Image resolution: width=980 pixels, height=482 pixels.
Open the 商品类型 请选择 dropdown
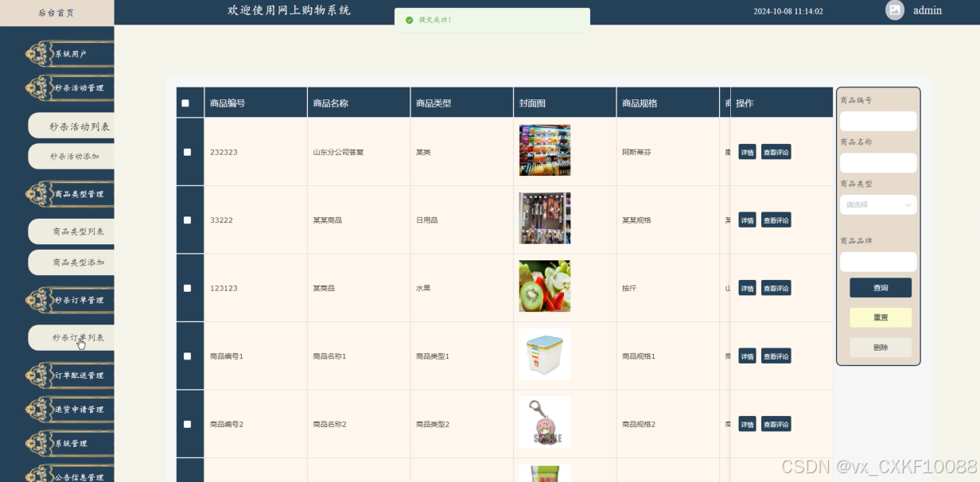coord(878,204)
